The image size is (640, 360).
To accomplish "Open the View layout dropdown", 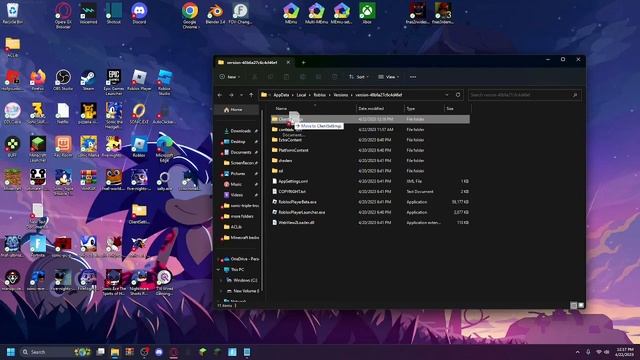I will (389, 77).
